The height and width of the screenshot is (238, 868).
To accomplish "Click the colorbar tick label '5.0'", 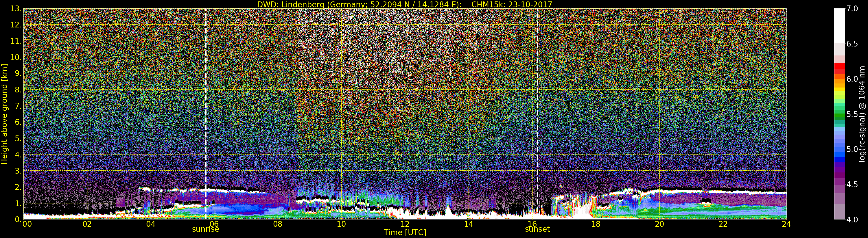I will coord(852,149).
